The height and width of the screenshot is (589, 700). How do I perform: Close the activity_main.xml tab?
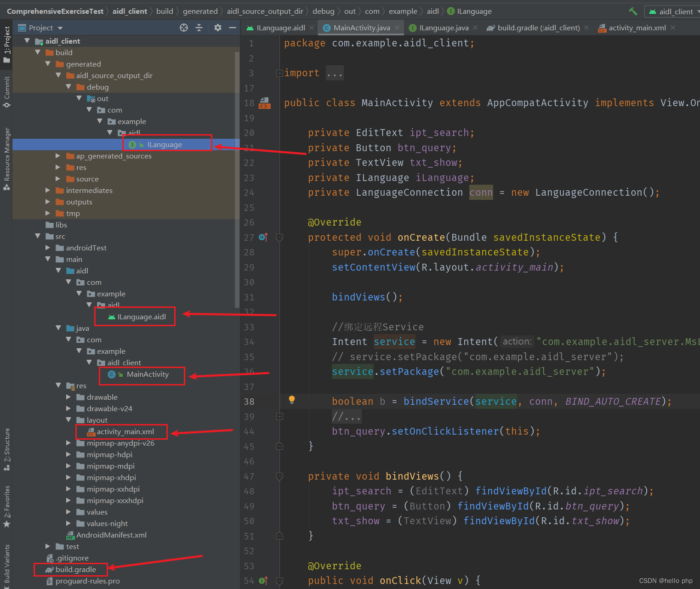(673, 28)
